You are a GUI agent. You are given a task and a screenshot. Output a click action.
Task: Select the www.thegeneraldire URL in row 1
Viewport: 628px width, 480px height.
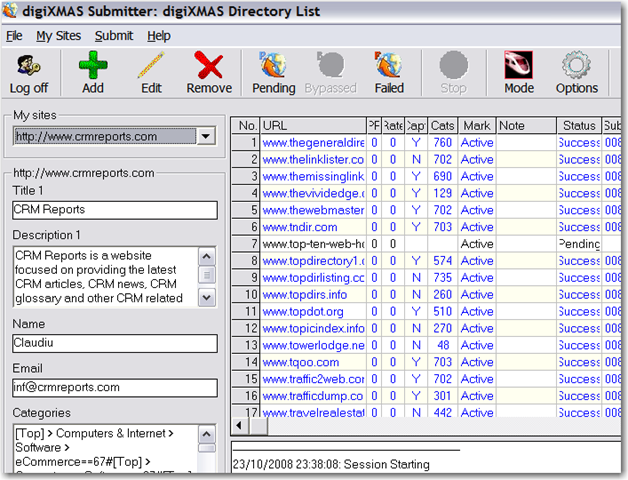pyautogui.click(x=313, y=143)
